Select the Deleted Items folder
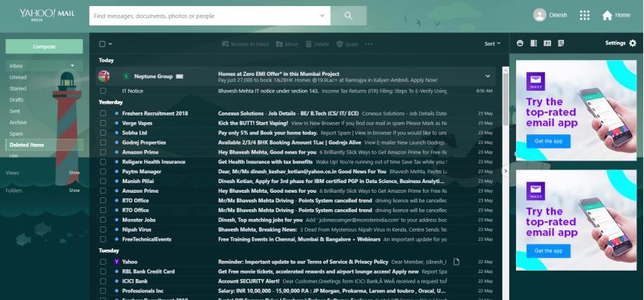This screenshot has height=300, width=644. (44, 145)
